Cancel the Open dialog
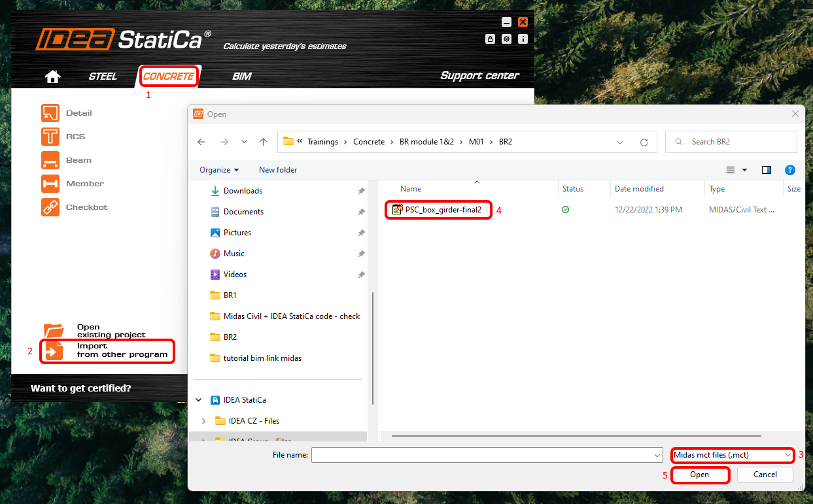813x504 pixels. 765,475
